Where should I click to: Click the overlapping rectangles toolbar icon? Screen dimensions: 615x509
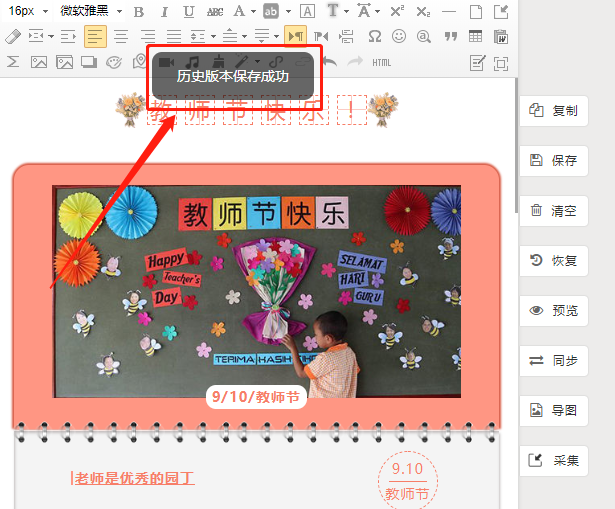click(x=89, y=62)
